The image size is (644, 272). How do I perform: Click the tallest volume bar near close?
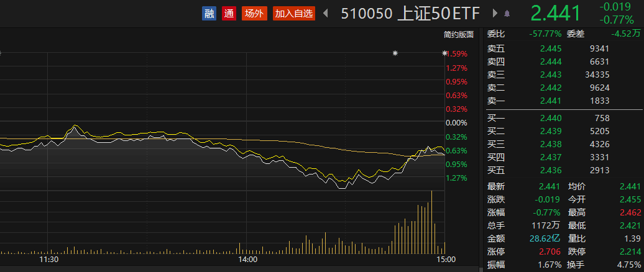[x=431, y=222]
